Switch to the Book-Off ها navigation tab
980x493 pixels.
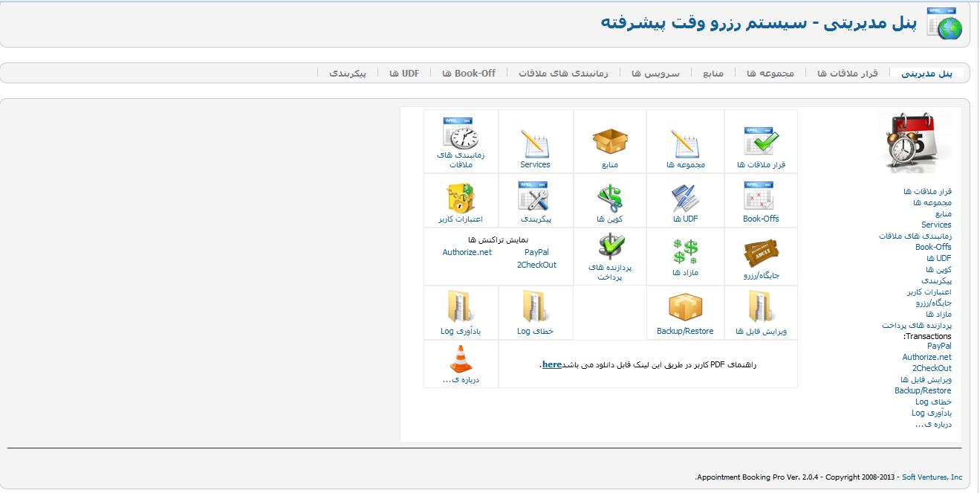click(x=468, y=74)
